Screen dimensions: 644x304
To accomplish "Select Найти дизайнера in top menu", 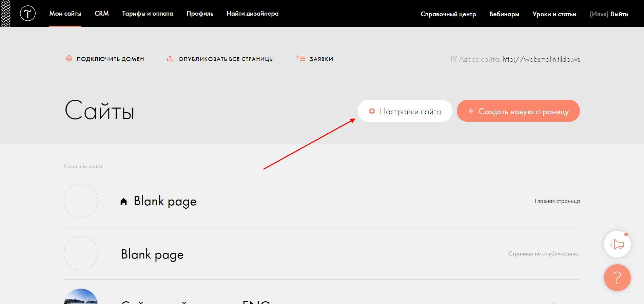I will (x=253, y=14).
